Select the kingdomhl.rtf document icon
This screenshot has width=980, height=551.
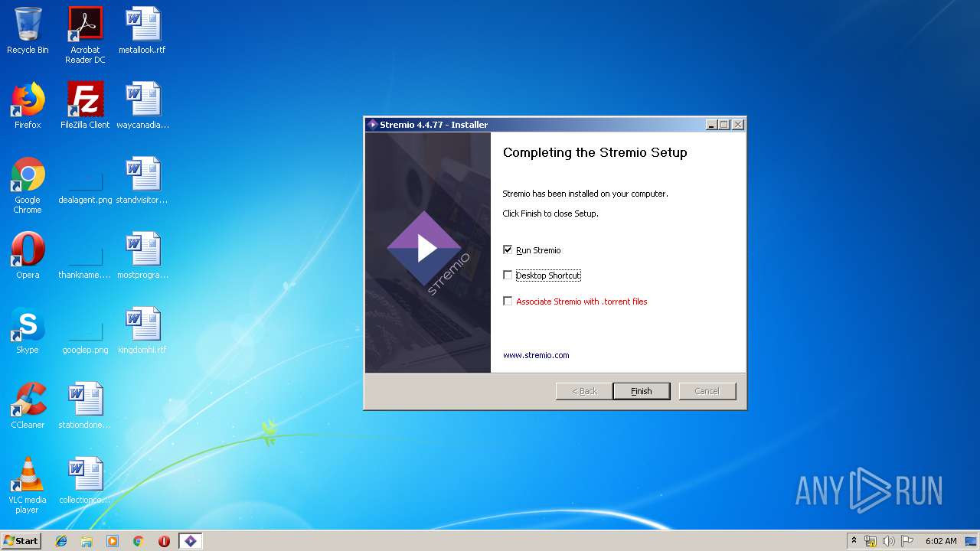pyautogui.click(x=142, y=331)
